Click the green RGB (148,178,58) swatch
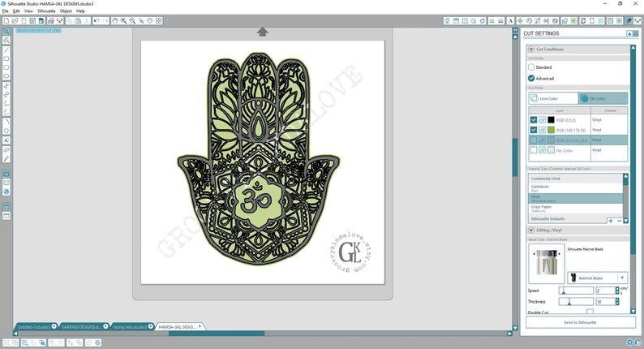 click(552, 130)
